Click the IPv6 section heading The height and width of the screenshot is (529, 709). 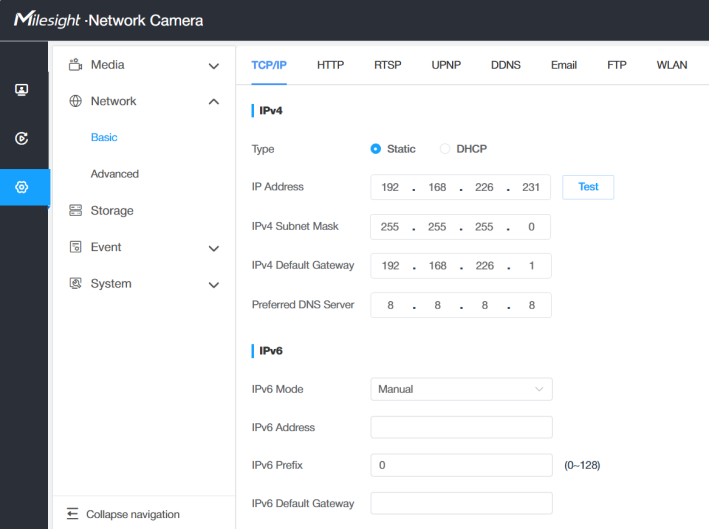pos(270,351)
